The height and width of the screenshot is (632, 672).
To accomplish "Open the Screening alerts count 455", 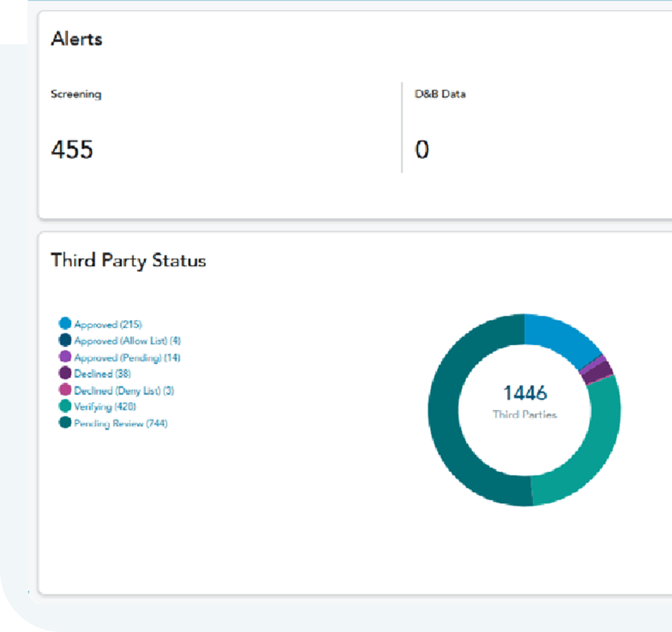I will tap(72, 150).
